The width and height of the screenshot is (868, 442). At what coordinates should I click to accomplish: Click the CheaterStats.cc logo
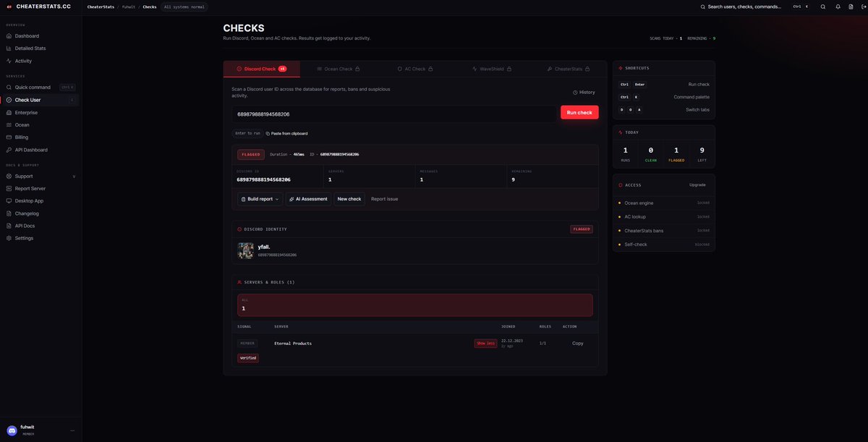38,7
